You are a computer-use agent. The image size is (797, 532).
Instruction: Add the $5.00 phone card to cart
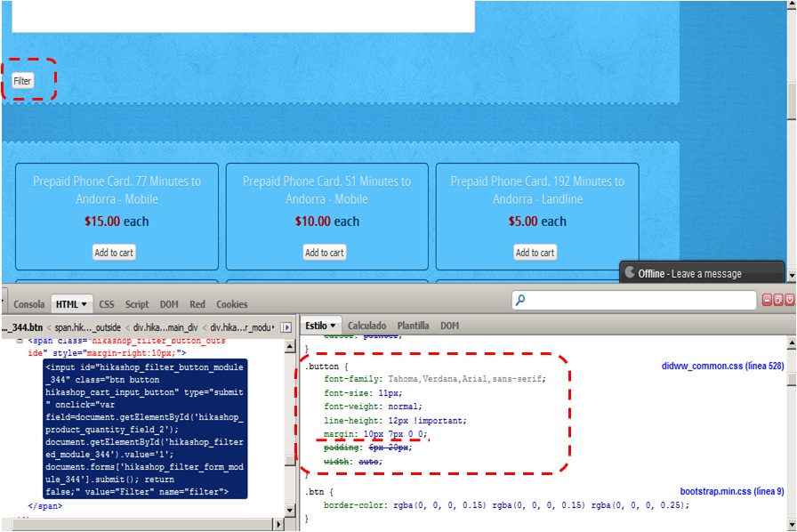pos(535,253)
